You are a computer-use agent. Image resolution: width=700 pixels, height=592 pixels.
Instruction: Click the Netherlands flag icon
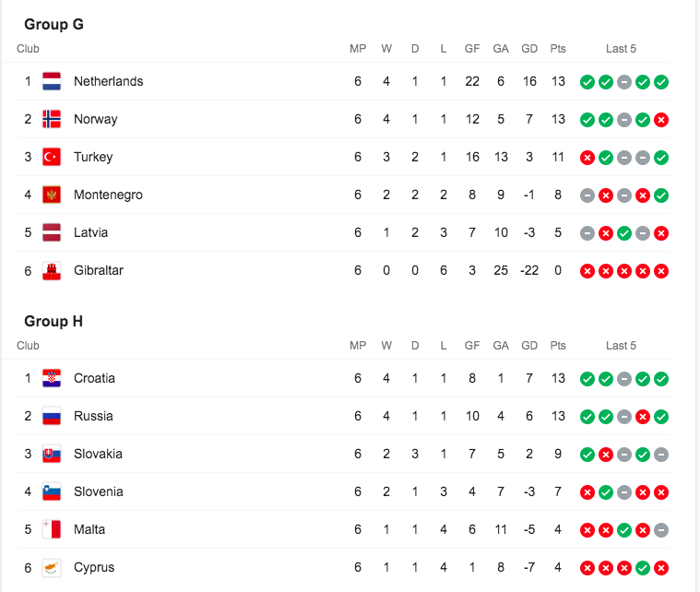tap(52, 81)
